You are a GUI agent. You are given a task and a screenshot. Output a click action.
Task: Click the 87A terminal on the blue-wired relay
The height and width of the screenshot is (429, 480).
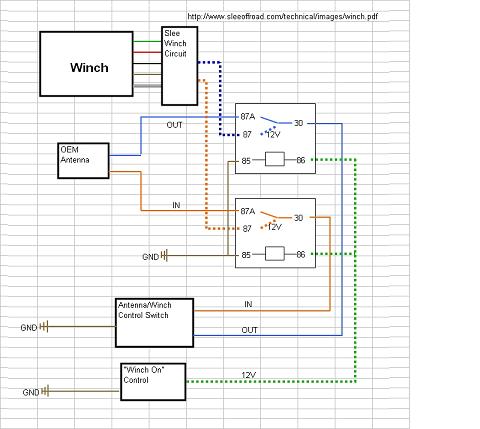click(248, 117)
